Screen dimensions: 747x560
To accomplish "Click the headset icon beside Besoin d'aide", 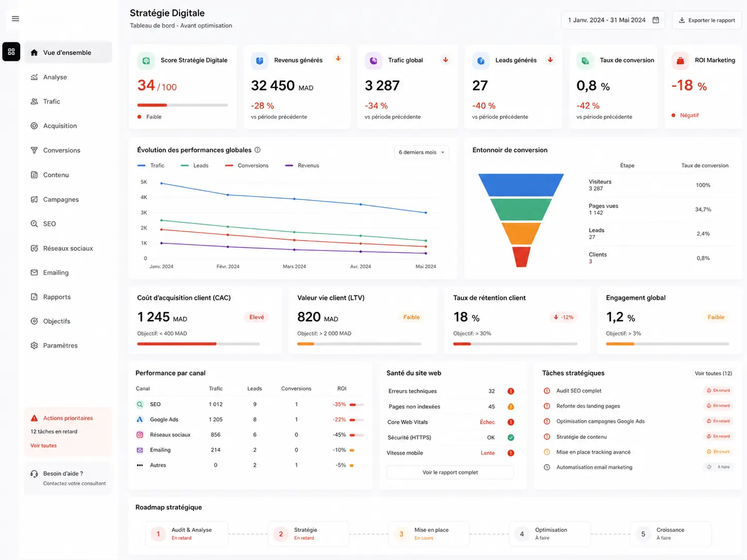I will click(x=34, y=474).
